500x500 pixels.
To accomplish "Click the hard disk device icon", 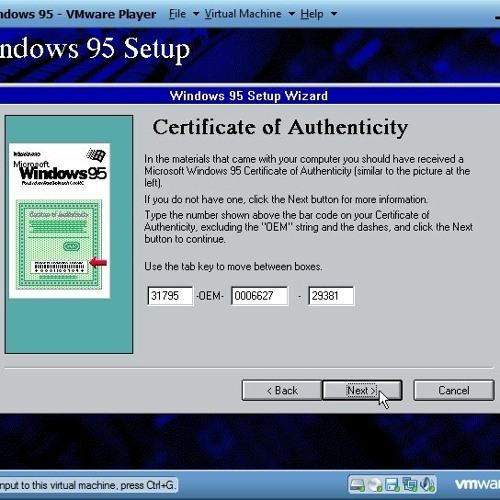I will 357,485.
